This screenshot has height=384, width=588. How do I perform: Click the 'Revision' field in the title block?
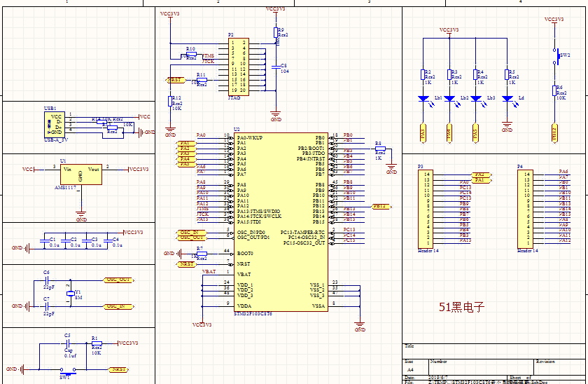[x=545, y=362]
